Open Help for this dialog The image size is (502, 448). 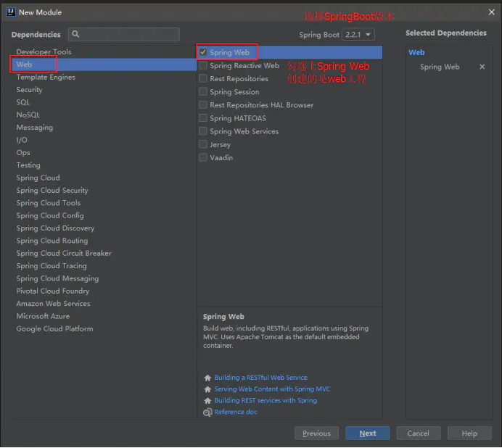469,434
